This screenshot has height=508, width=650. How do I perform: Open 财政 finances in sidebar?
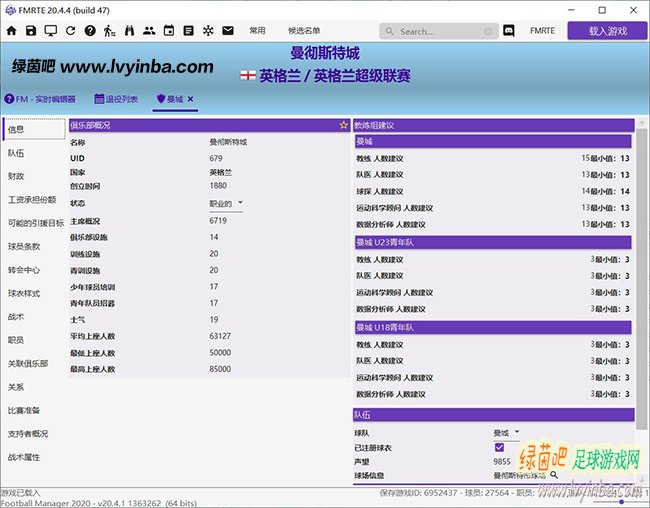[16, 176]
